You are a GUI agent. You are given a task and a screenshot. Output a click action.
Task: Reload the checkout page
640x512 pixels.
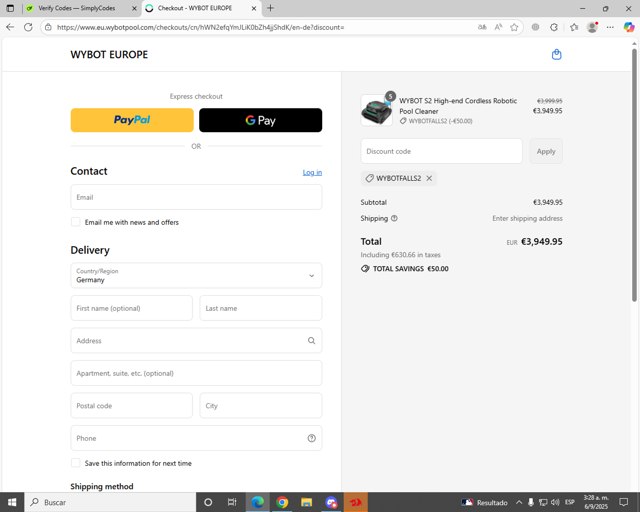point(28,27)
